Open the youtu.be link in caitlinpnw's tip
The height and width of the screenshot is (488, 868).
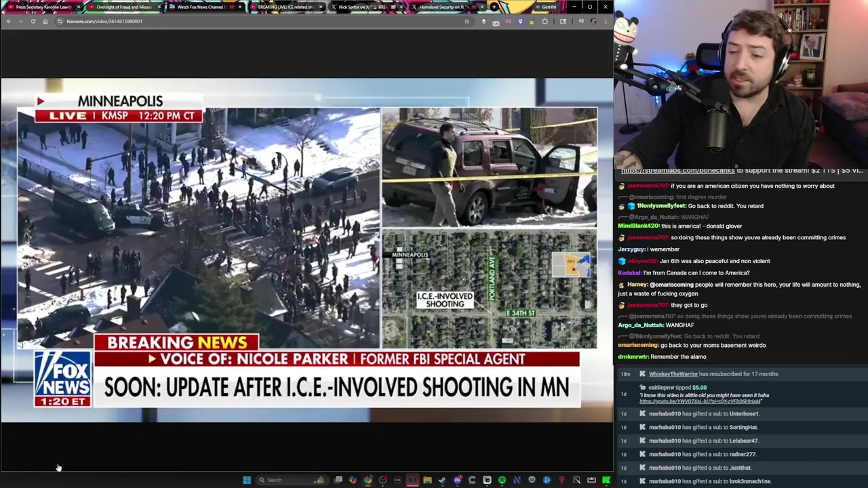tap(700, 401)
